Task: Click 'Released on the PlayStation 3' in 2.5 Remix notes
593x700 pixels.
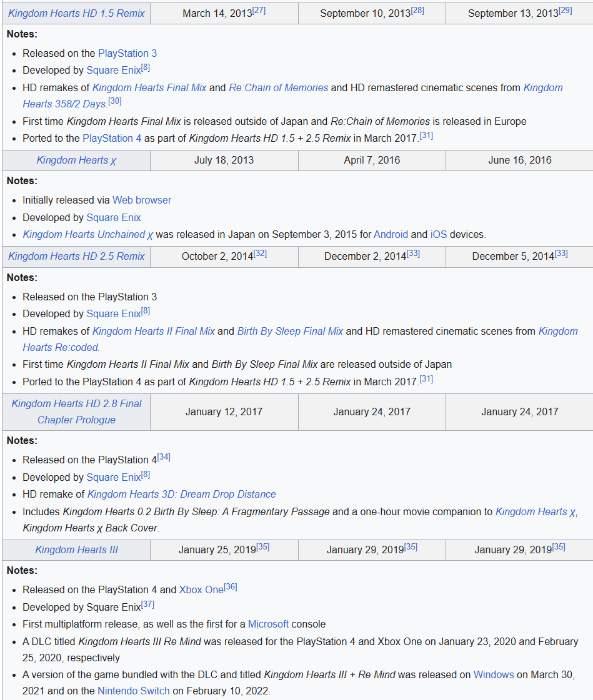Action: pyautogui.click(x=90, y=297)
